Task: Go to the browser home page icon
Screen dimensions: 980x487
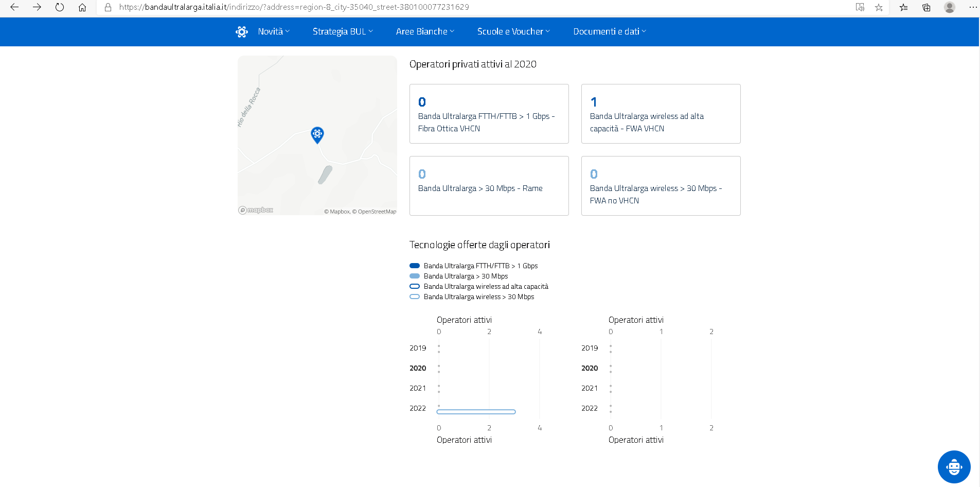Action: coord(82,7)
